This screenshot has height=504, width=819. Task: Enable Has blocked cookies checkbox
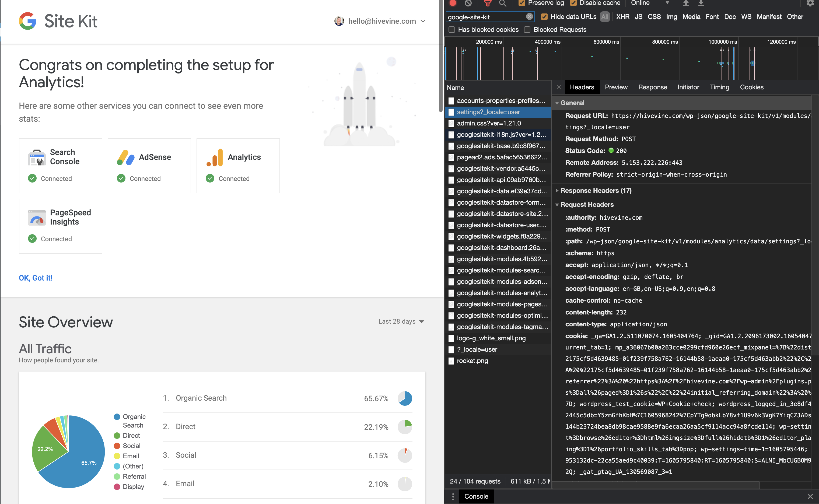tap(452, 30)
